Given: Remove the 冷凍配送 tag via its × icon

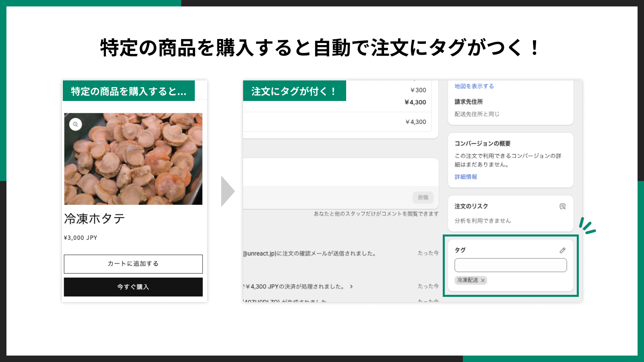Looking at the screenshot, I should tap(483, 280).
